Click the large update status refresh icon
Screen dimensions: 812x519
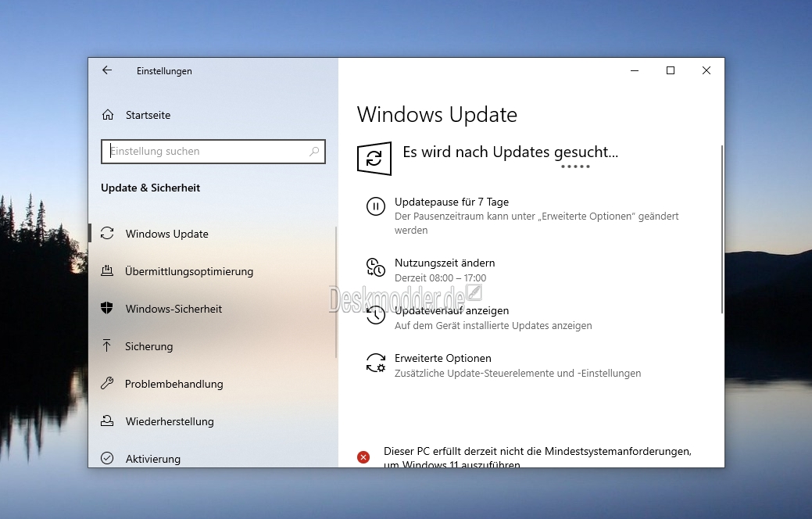point(374,159)
